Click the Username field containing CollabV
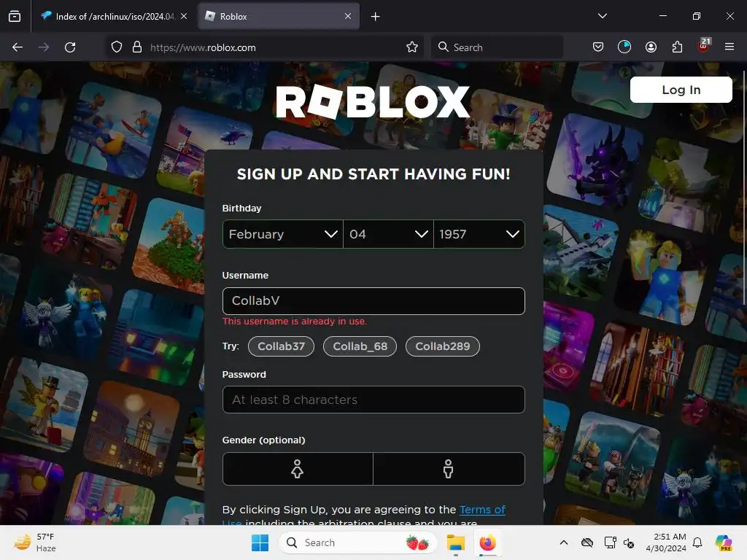This screenshot has width=747, height=560. tap(373, 300)
